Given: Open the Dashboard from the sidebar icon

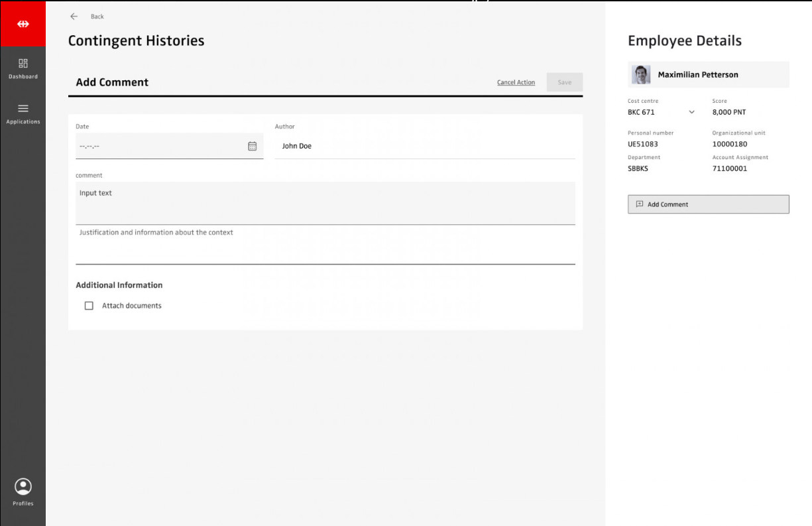Looking at the screenshot, I should click(x=23, y=64).
